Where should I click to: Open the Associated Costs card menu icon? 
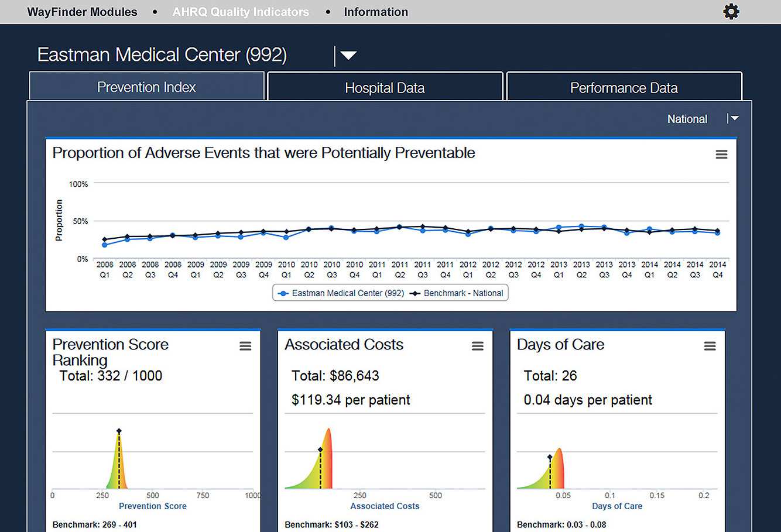(x=478, y=346)
